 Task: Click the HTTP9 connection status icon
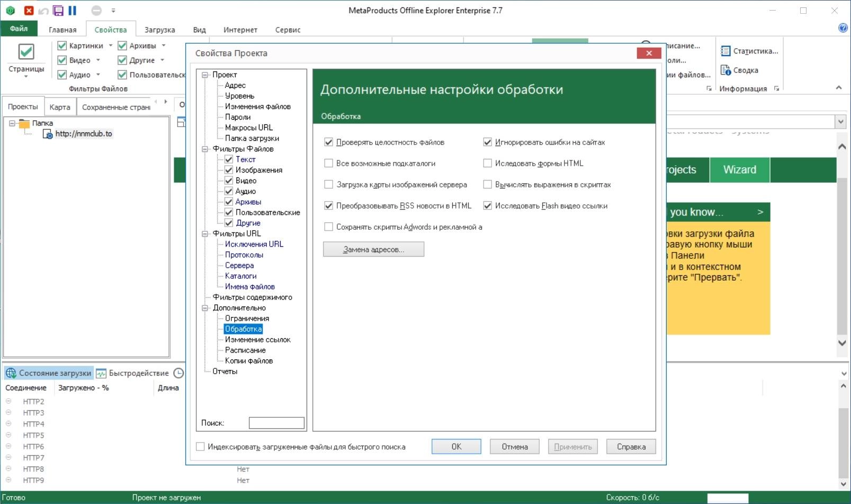coord(8,480)
